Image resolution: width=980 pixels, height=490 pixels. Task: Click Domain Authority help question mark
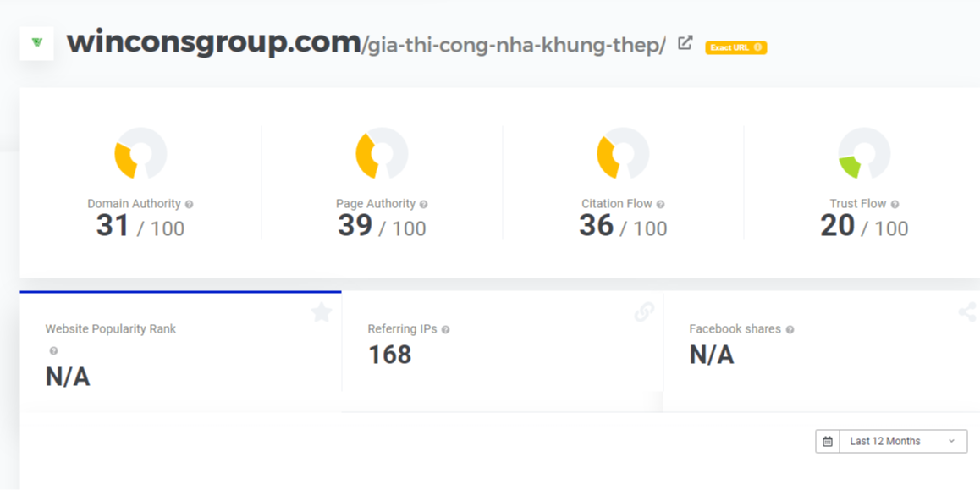190,204
